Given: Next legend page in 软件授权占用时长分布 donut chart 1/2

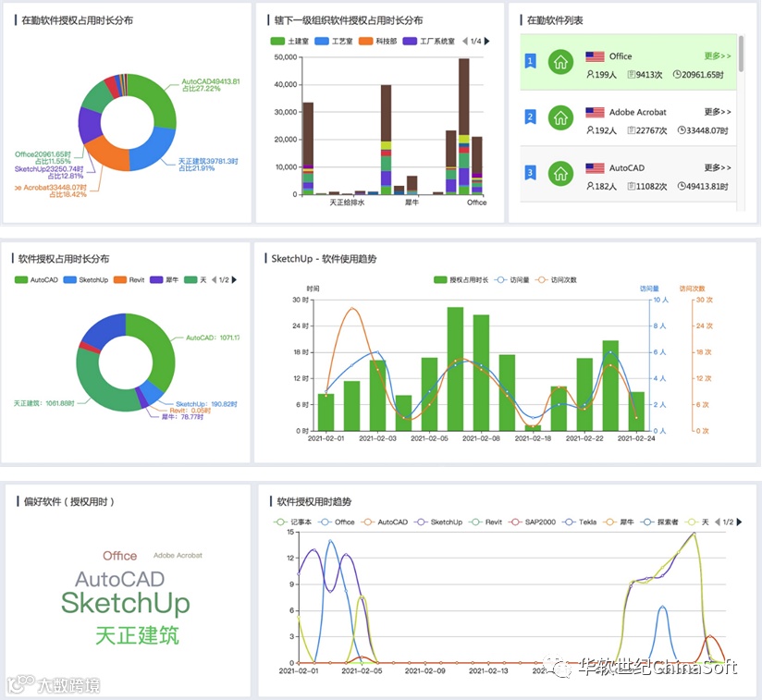Looking at the screenshot, I should click(x=234, y=280).
